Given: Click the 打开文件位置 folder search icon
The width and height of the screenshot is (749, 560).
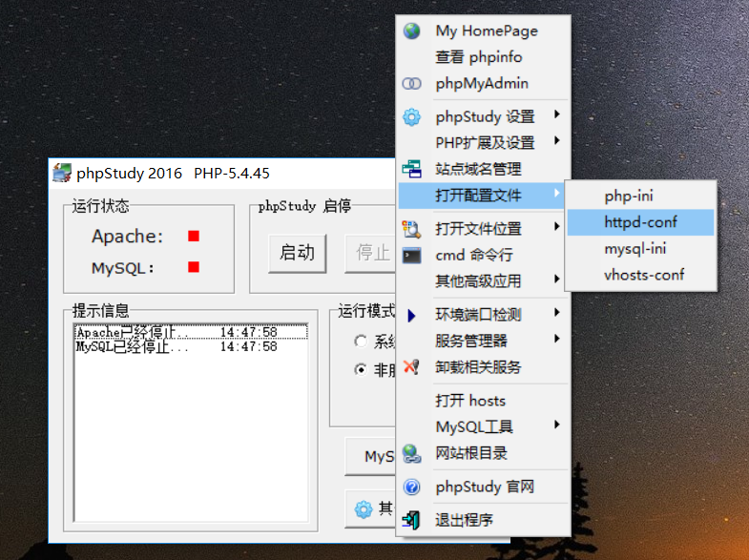Looking at the screenshot, I should click(411, 229).
